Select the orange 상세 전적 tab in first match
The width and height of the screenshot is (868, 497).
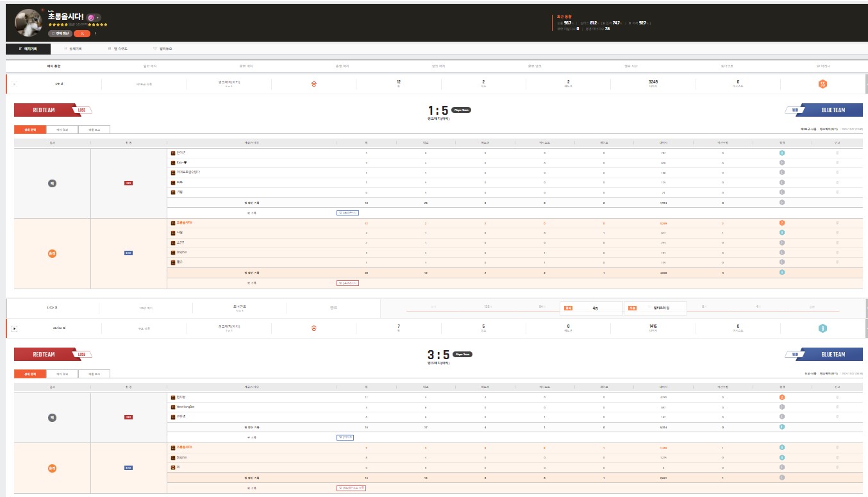[x=30, y=130]
